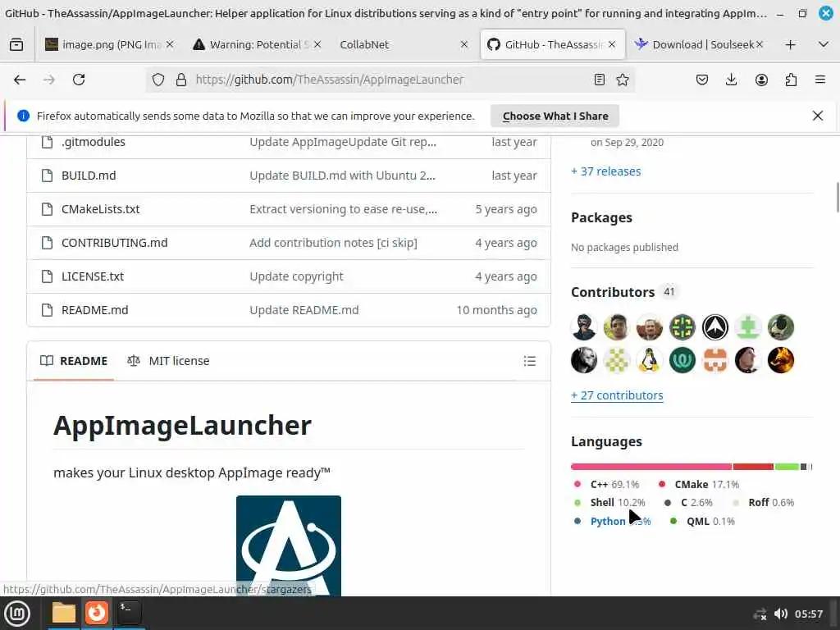840x630 pixels.
Task: Click the pink C++ segment of language bar
Action: click(x=651, y=467)
